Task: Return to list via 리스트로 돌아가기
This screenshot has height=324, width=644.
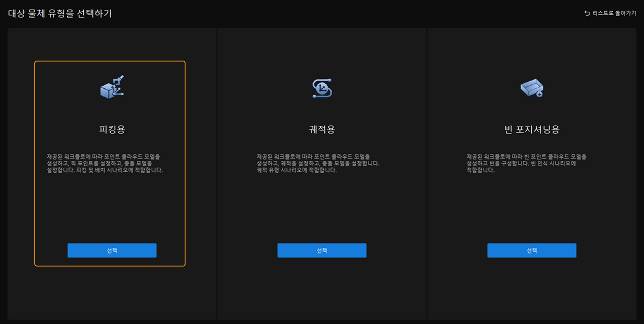Action: (610, 13)
